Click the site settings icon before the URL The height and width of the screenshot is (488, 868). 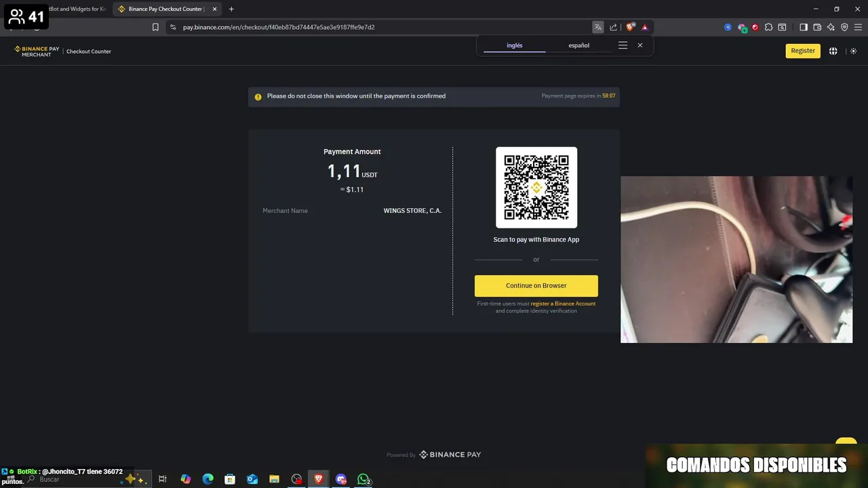173,27
